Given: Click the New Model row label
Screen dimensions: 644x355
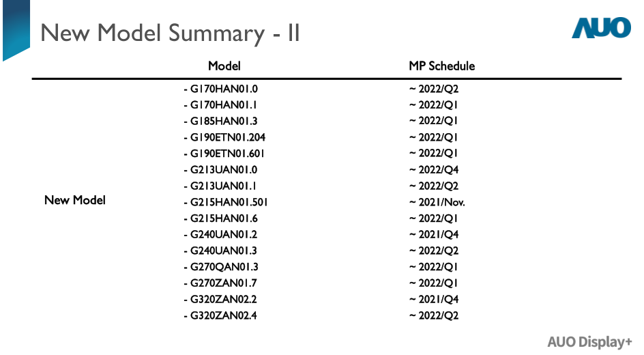Looking at the screenshot, I should (x=75, y=200).
